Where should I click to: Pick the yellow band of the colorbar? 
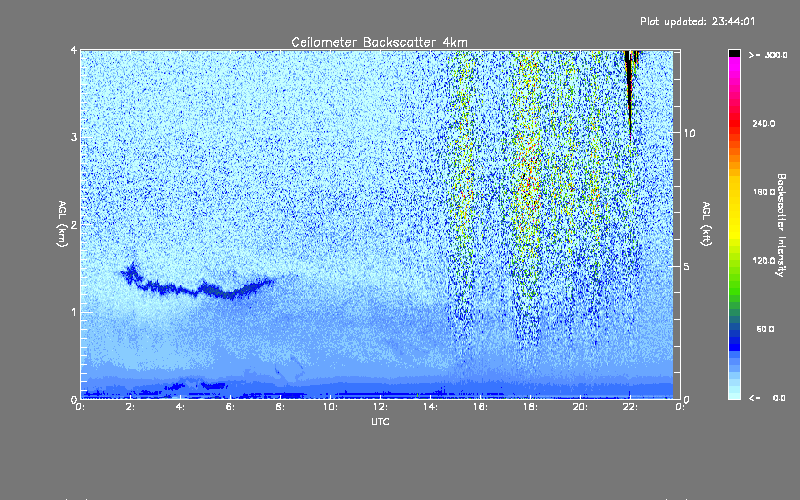(734, 209)
